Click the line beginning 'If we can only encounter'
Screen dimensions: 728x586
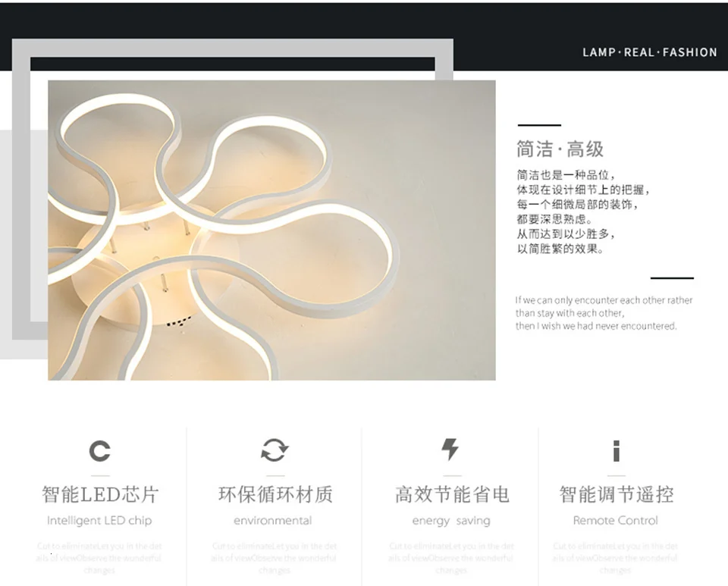(x=604, y=300)
